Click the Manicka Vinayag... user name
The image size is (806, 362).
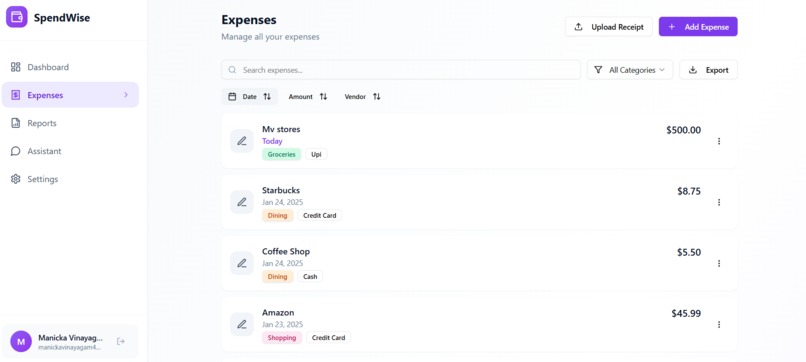70,338
